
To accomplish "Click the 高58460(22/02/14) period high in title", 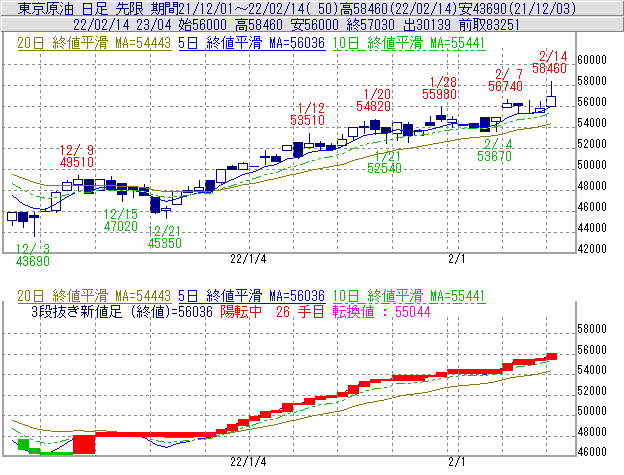I will [398, 8].
